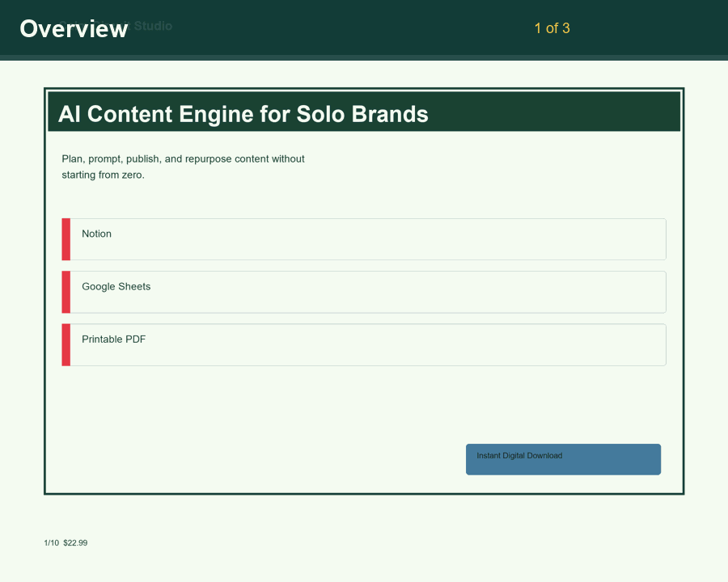Open the AI Content Engine title banner
Screen dimensions: 728x582
point(364,112)
